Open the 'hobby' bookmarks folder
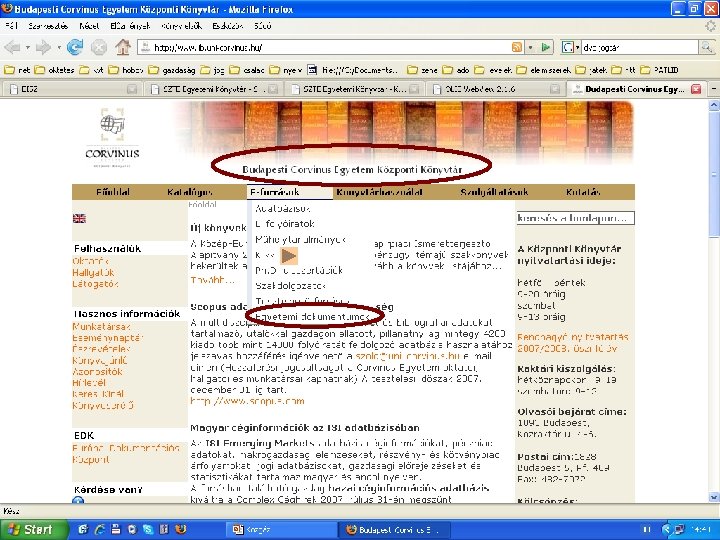720x540 pixels. (126, 70)
